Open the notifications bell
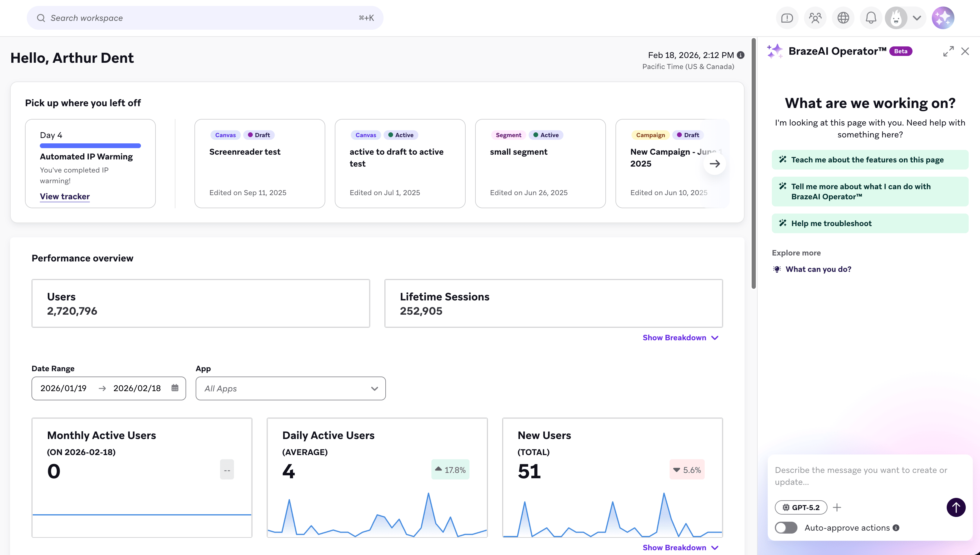 pos(871,18)
